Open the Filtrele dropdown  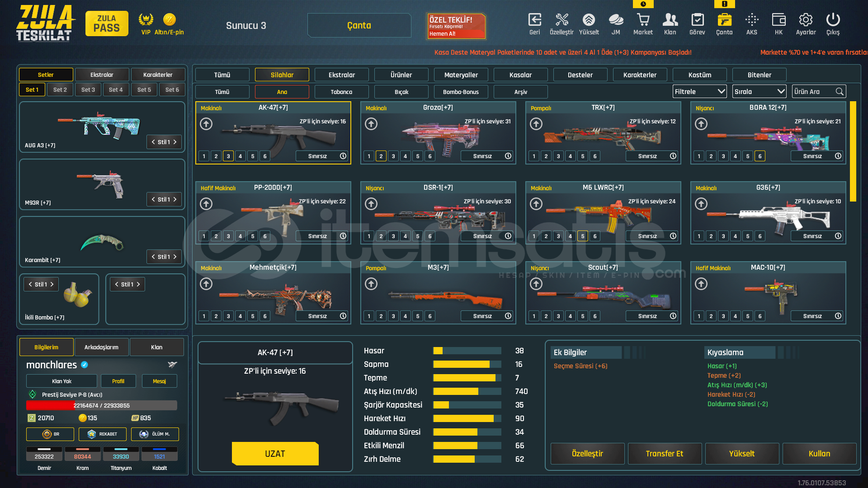699,92
